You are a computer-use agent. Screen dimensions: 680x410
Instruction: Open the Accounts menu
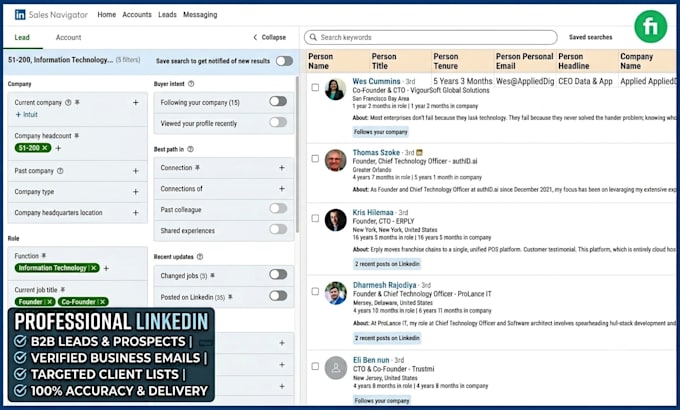pyautogui.click(x=137, y=15)
